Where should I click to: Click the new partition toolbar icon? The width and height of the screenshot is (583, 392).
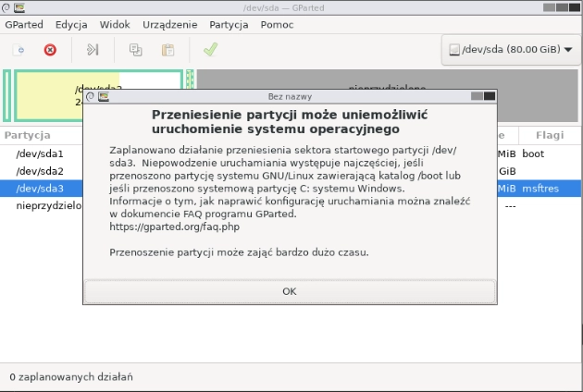tap(19, 50)
